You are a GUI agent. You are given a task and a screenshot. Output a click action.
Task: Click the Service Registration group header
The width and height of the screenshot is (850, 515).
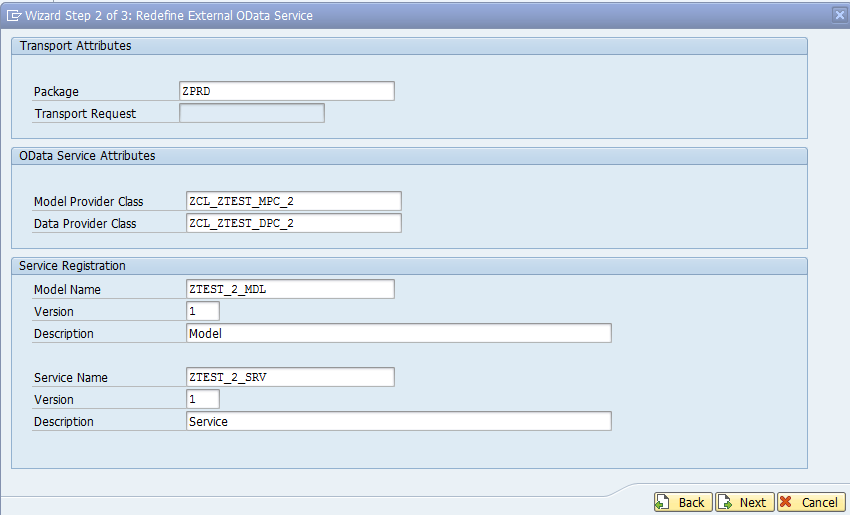[73, 266]
